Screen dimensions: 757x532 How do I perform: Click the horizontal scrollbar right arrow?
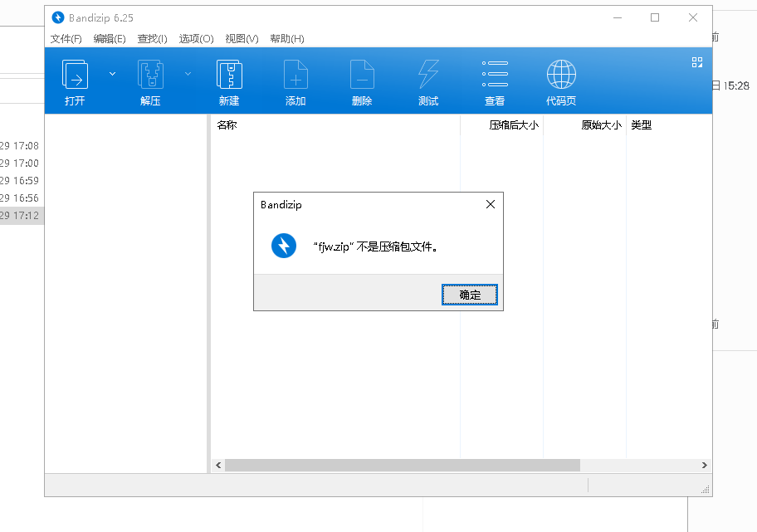click(x=705, y=466)
